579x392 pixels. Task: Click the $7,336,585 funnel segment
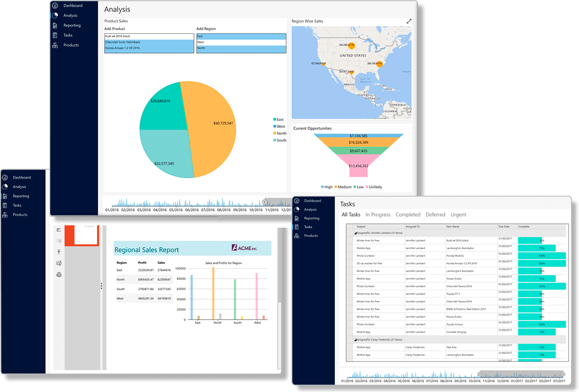358,136
